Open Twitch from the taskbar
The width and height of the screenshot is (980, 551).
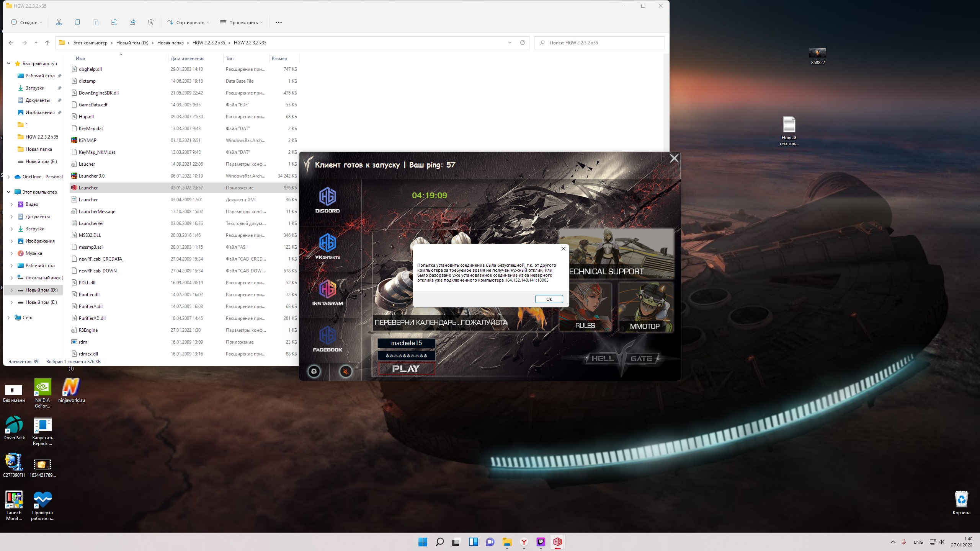pos(541,542)
